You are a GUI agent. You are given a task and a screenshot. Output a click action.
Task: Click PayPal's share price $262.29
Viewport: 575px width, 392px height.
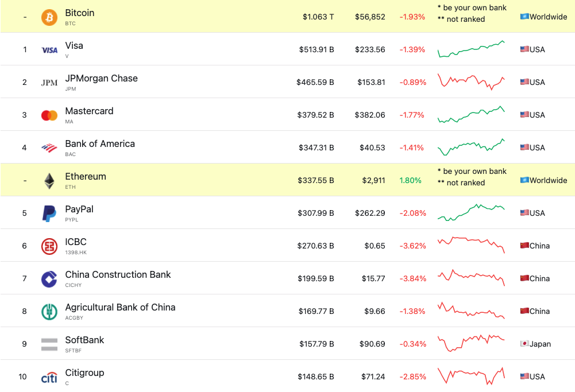370,213
